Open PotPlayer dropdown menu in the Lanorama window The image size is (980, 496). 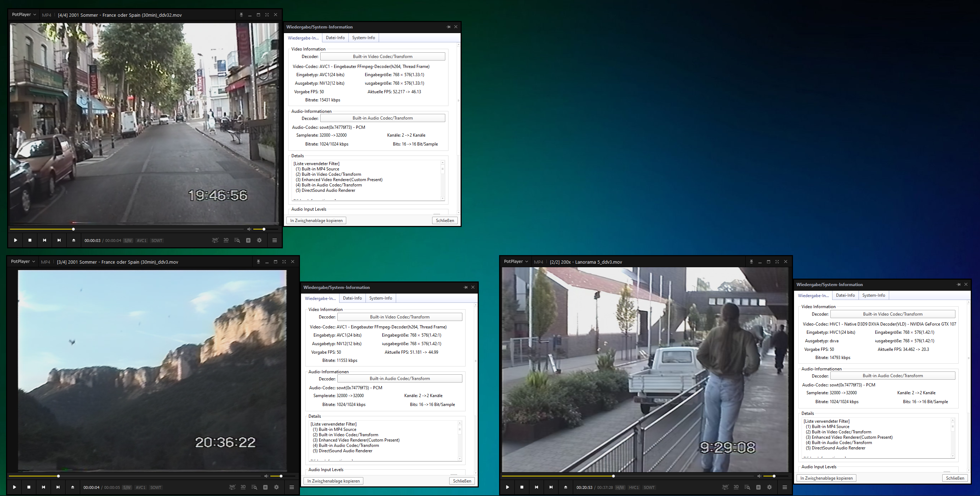click(515, 262)
